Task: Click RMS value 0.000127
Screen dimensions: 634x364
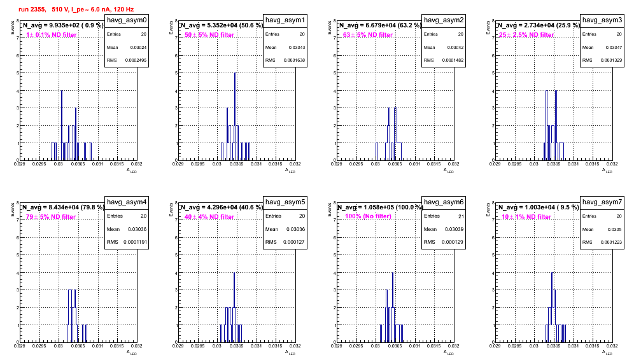Action: pyautogui.click(x=295, y=242)
